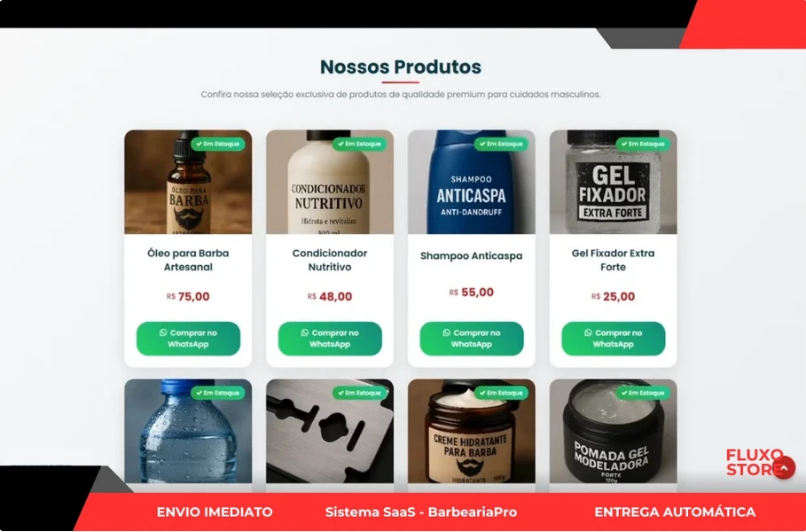
Task: Open the Óleo para Barba product image
Action: (x=188, y=182)
